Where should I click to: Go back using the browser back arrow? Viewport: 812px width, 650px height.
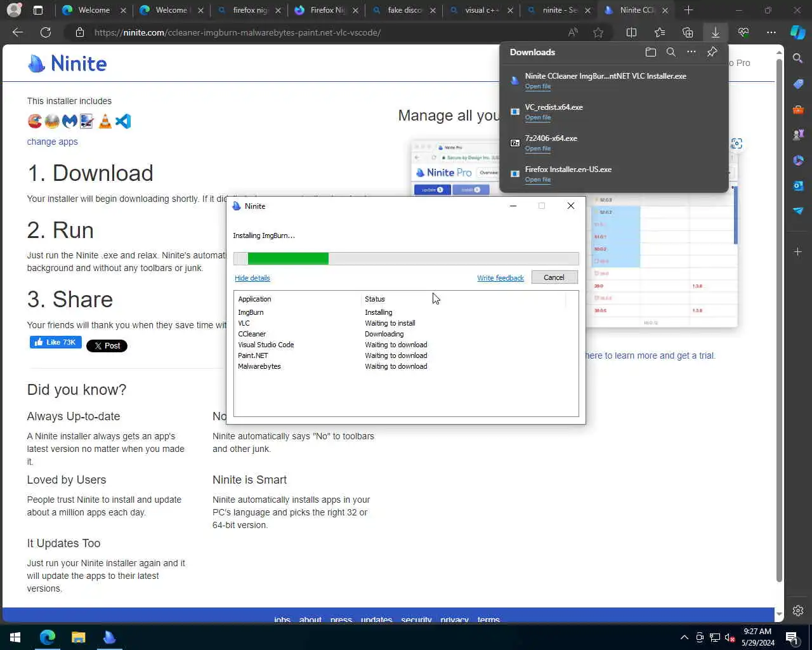tap(18, 32)
